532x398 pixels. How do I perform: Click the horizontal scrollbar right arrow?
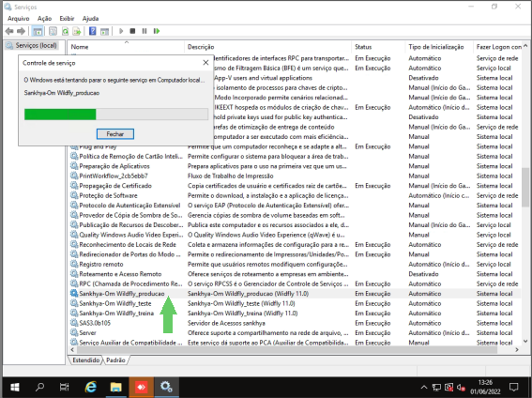(x=517, y=349)
